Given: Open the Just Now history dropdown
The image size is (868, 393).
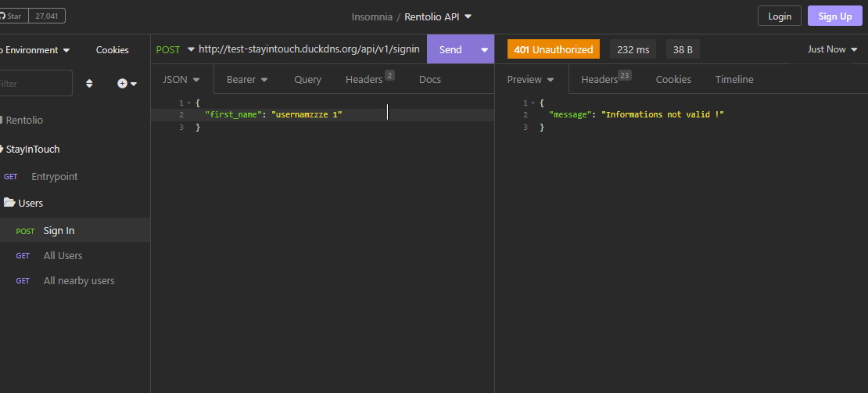Looking at the screenshot, I should [x=832, y=49].
